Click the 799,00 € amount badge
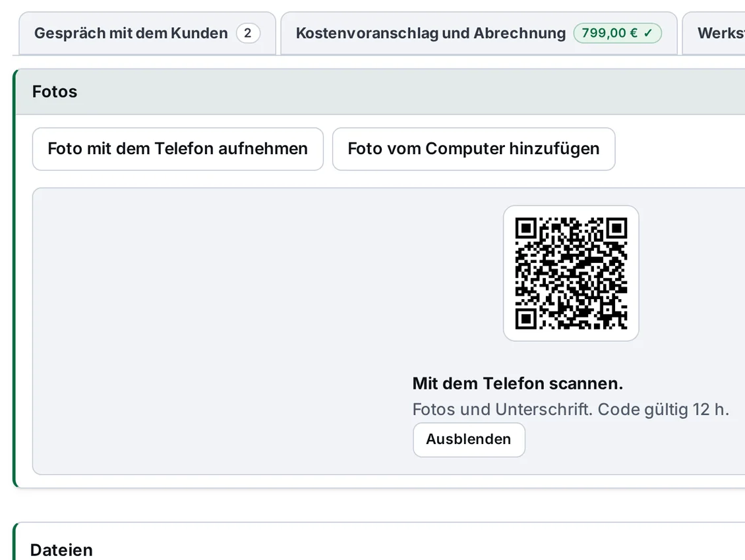Image resolution: width=745 pixels, height=560 pixels. point(617,33)
